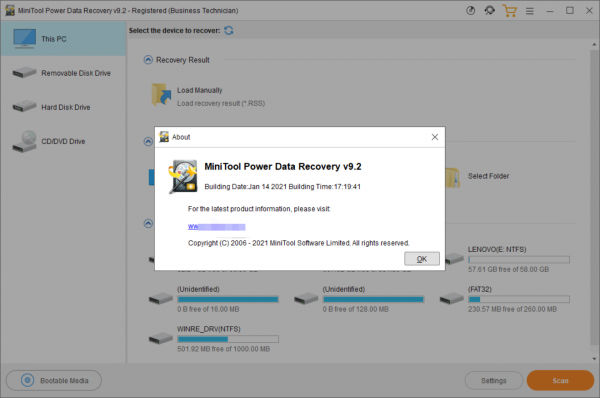The image size is (600, 398).
Task: Select the LENOVO(E: NTFS) drive icon
Action: [x=453, y=259]
